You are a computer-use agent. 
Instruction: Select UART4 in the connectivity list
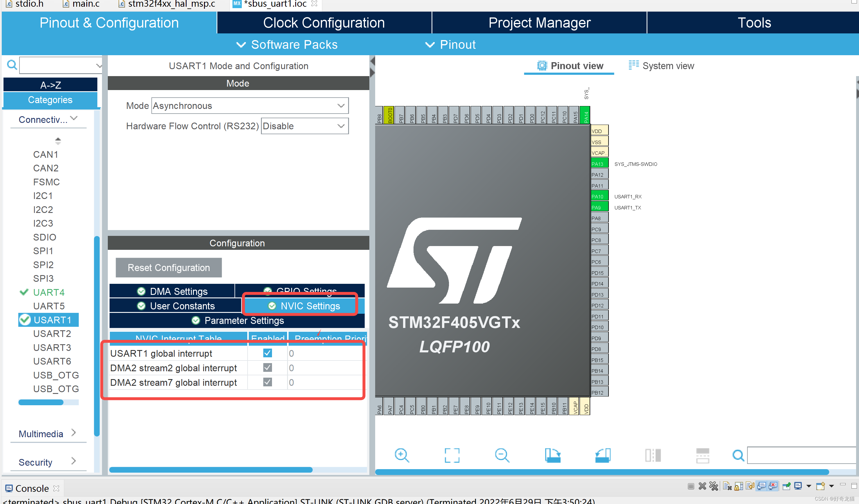tap(49, 292)
